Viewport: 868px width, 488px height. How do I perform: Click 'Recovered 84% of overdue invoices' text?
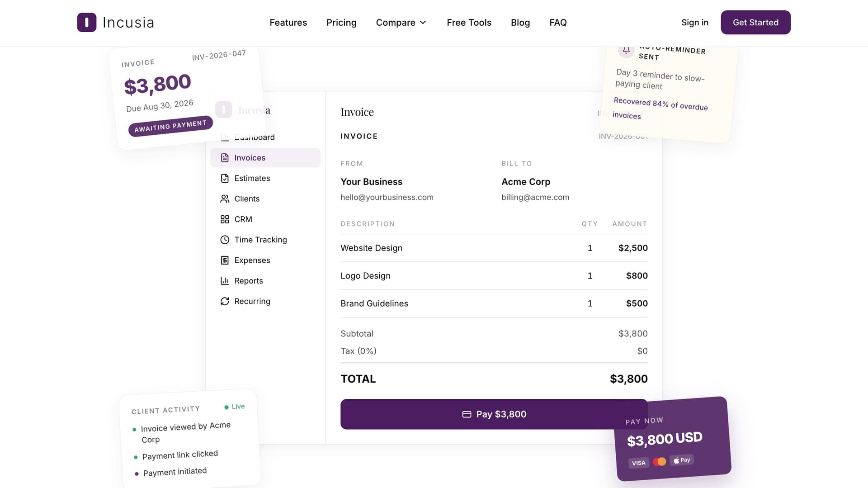[660, 109]
